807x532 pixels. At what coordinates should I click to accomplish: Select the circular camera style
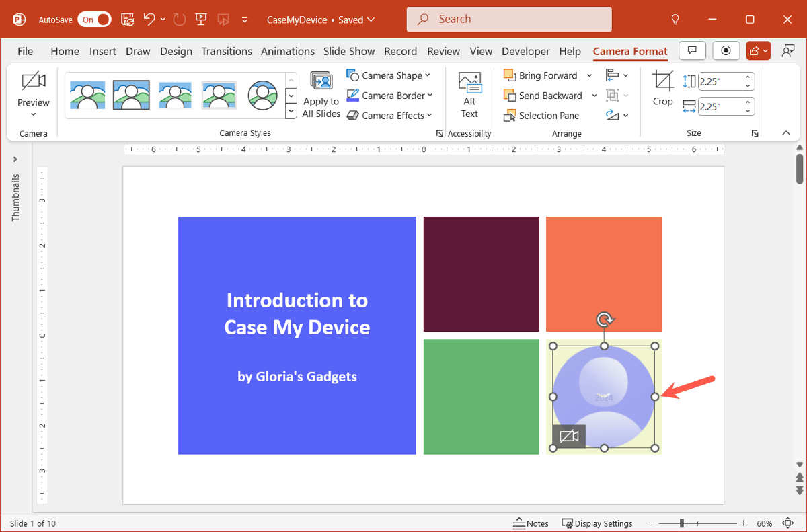coord(263,96)
